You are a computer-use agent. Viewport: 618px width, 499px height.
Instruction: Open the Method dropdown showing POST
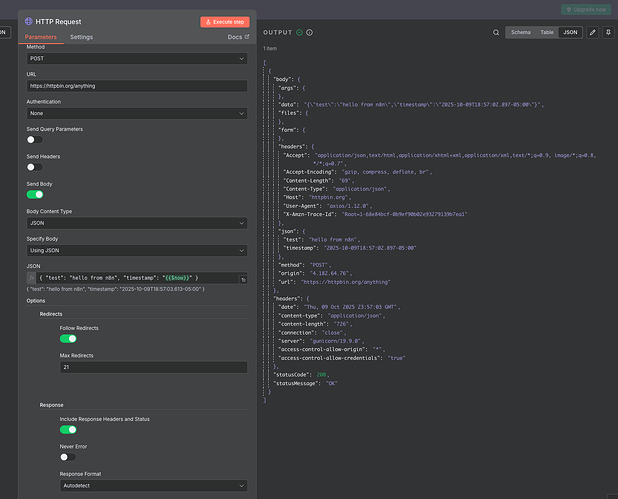(x=135, y=58)
